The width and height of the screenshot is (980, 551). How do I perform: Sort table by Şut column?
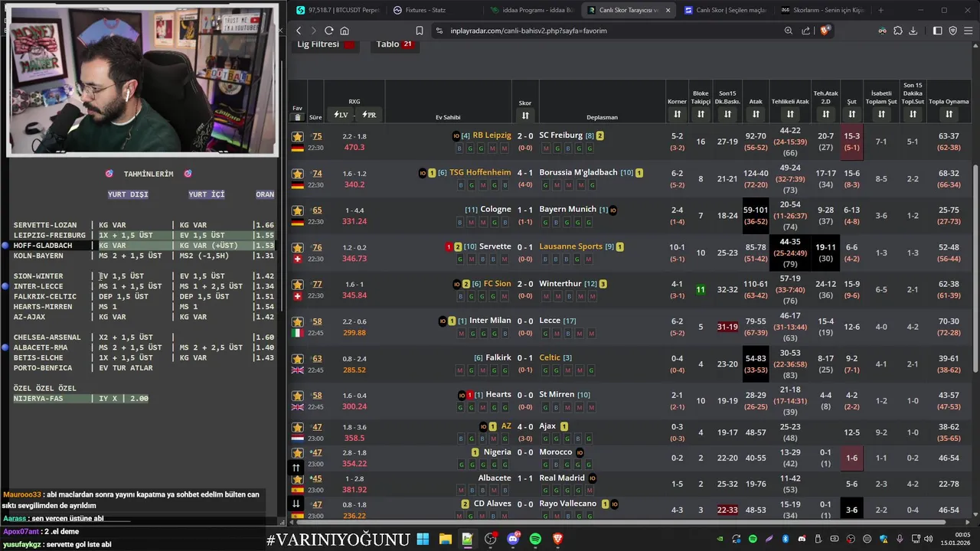[851, 114]
